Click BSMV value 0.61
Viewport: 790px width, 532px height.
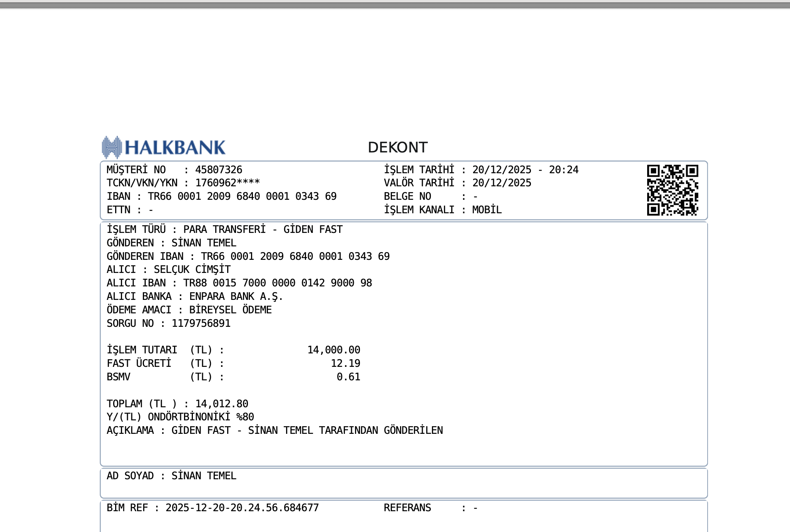(x=349, y=377)
